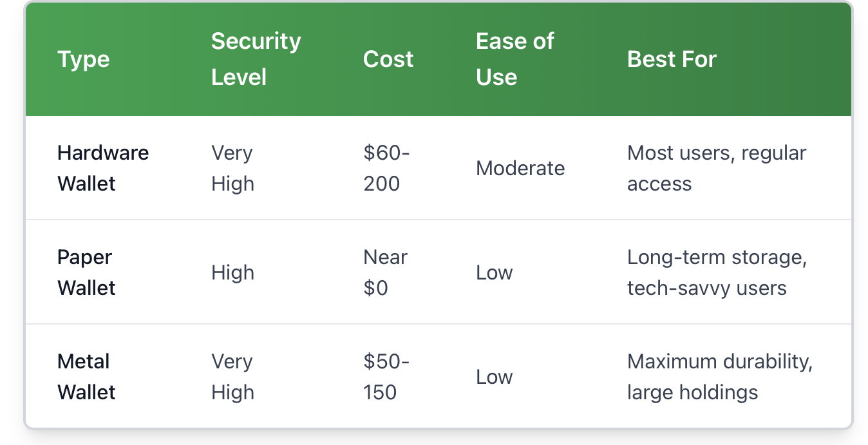Click the Most users, regular access cell
Image resolution: width=868 pixels, height=445 pixels.
pyautogui.click(x=716, y=168)
